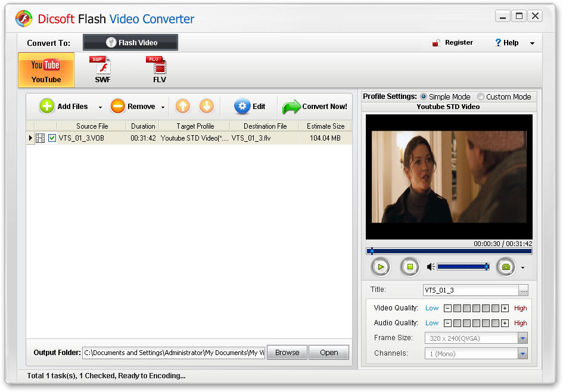Viewport: 563px width, 392px height.
Task: Decrease Video Quality with the minus button
Action: [447, 308]
